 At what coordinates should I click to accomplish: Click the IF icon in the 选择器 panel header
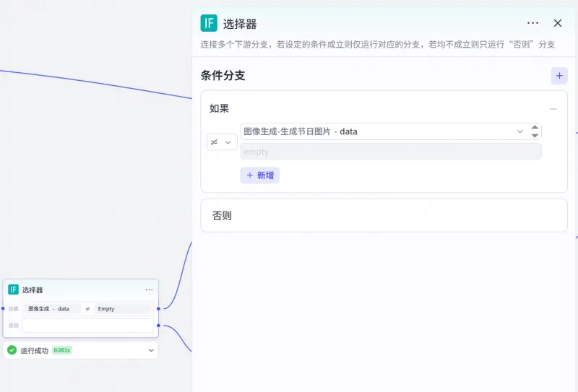point(209,23)
